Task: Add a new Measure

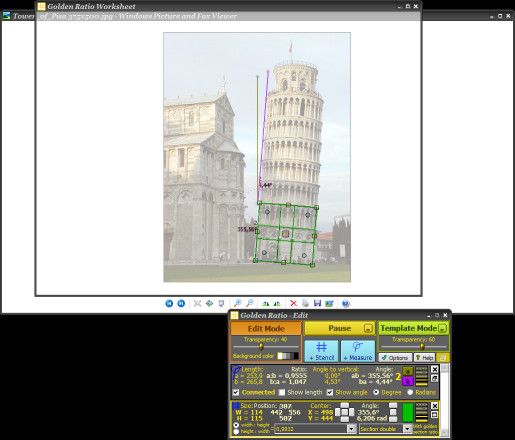Action: [358, 351]
